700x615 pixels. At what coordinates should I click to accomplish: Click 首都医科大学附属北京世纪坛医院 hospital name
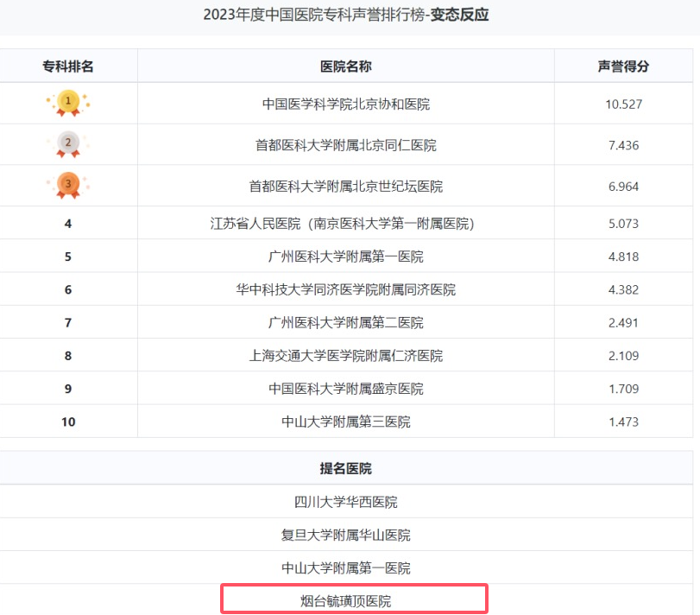coord(346,187)
